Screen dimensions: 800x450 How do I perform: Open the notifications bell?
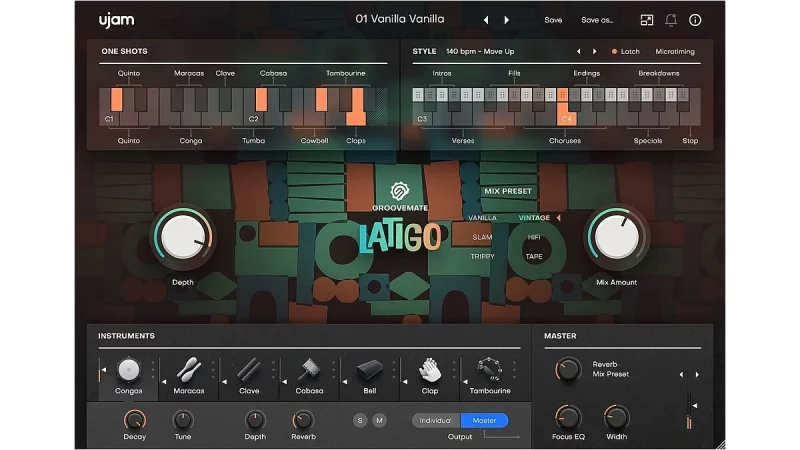(671, 20)
